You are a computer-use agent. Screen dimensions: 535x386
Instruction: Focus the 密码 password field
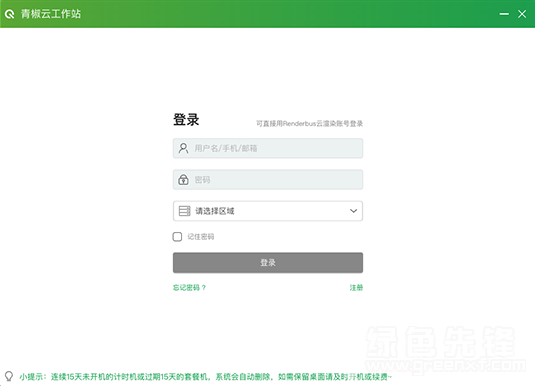point(268,180)
